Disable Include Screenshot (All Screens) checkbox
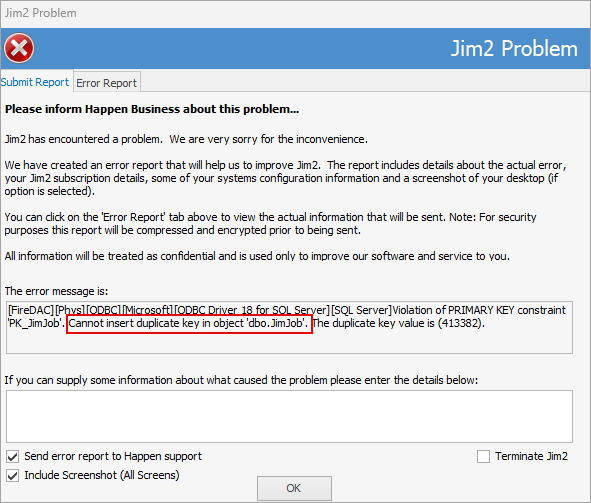Screen dimensions: 591x503 (x=12, y=475)
